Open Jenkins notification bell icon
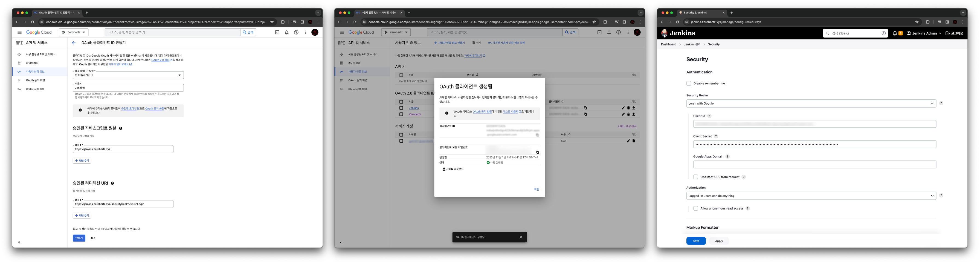Image resolution: width=980 pixels, height=264 pixels. pos(895,33)
